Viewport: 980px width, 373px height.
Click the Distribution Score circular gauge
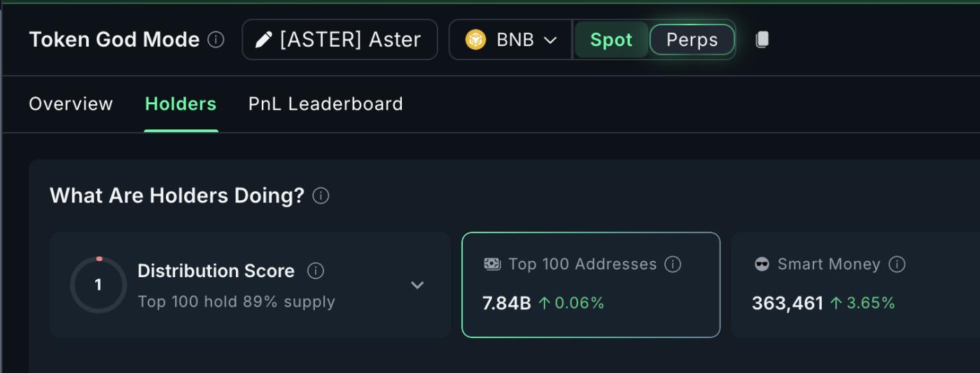point(98,285)
